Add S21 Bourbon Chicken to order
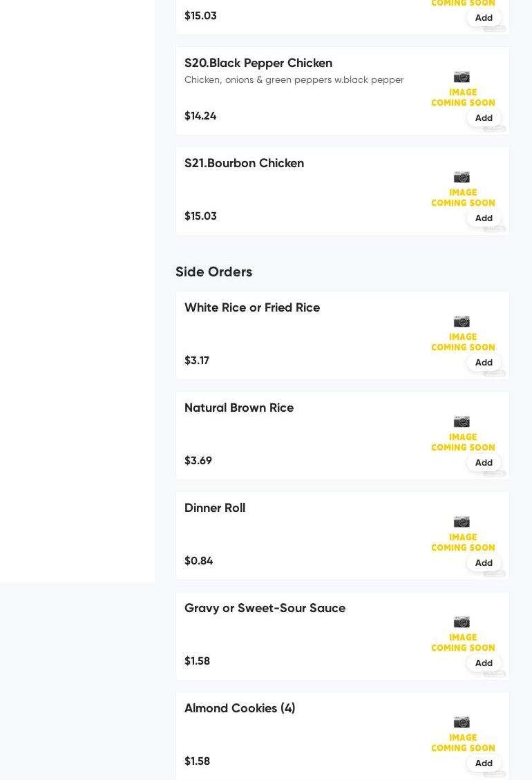Image resolution: width=532 pixels, height=780 pixels. pos(484,218)
